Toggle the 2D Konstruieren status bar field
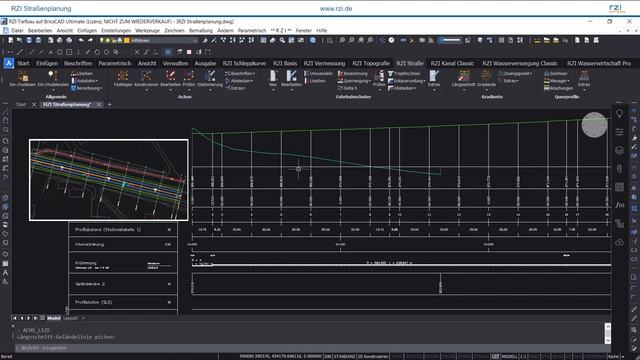640x360 pixels. [373, 356]
